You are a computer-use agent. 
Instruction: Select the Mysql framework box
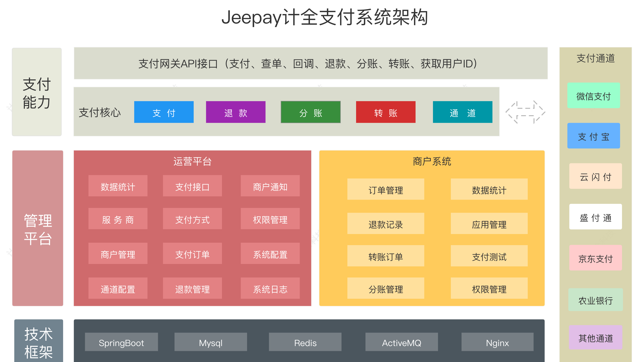click(211, 342)
